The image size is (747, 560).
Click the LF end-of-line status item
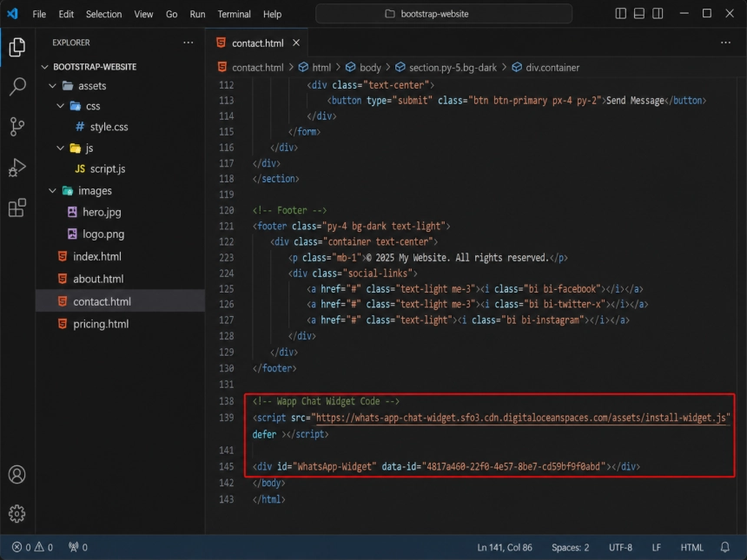pyautogui.click(x=656, y=547)
